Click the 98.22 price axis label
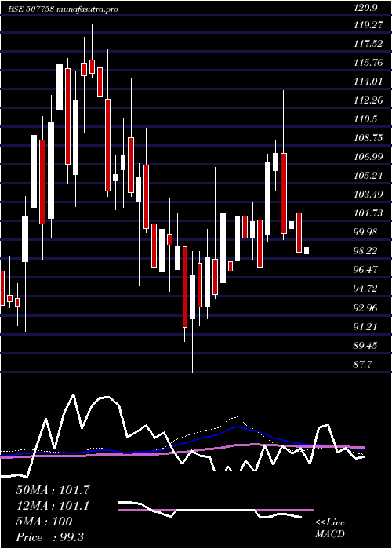Screen dimensions: 392x549 365,251
